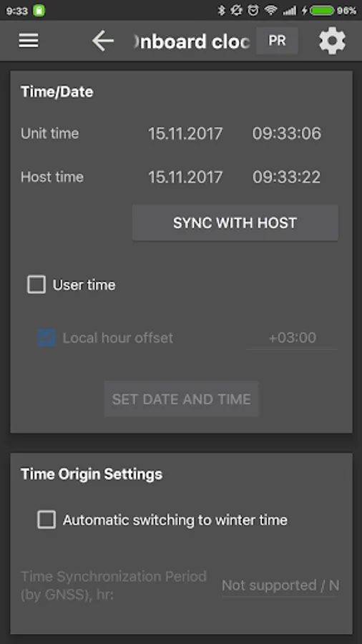
Task: Tap the SET DATE AND TIME button
Action: coord(182,399)
